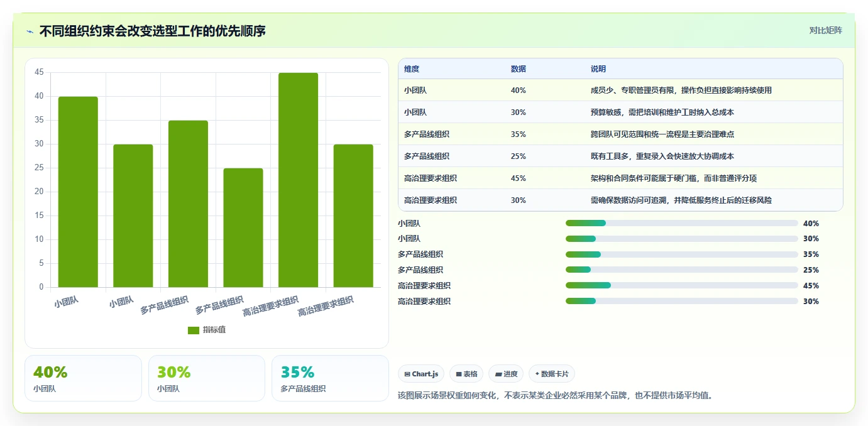868x426 pixels.
Task: Click the 45% label beside the progress bars
Action: [811, 286]
